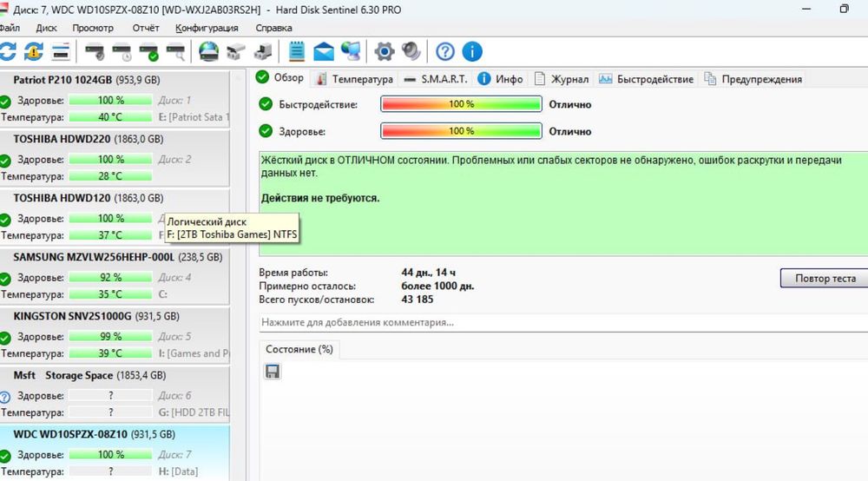Select the SAMSUNG MZVLW256HEHP-000L disk
This screenshot has width=868, height=481.
(115, 275)
